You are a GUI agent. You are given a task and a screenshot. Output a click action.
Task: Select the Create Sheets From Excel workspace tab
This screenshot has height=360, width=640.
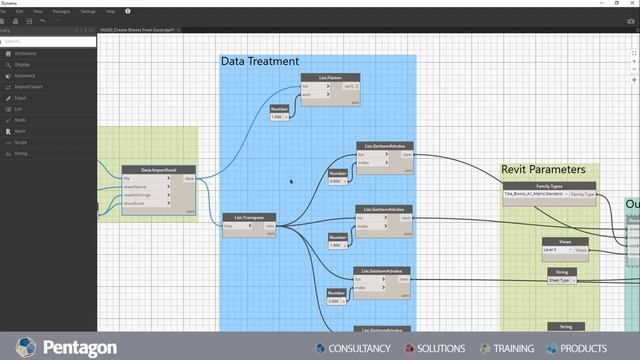click(137, 30)
